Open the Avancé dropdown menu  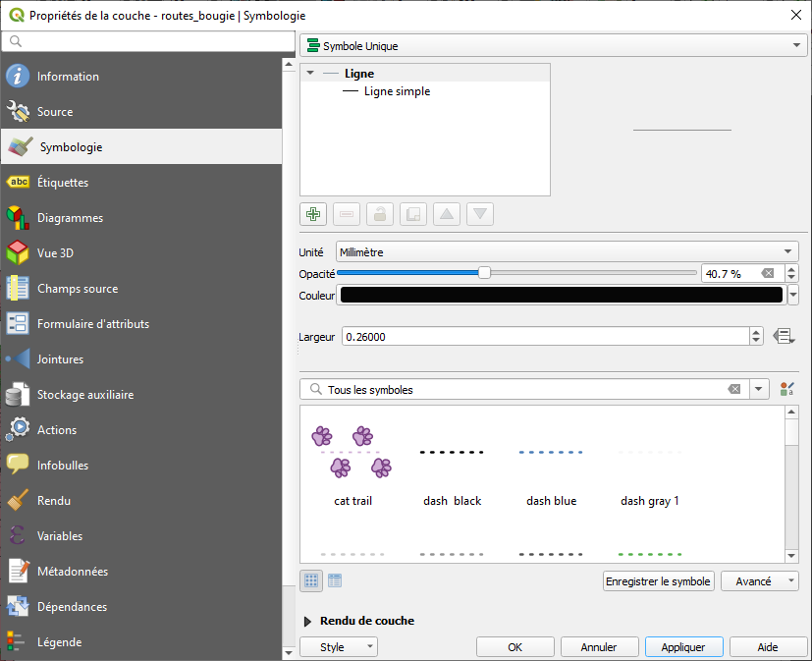pos(759,581)
